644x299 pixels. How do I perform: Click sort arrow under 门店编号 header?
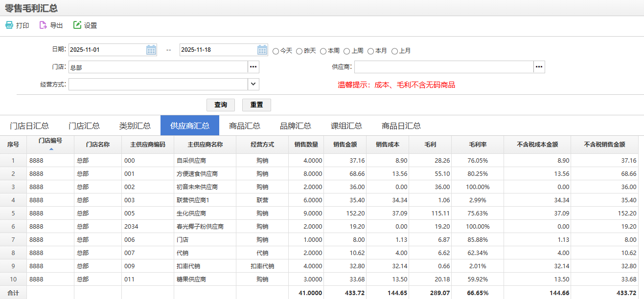[51, 149]
